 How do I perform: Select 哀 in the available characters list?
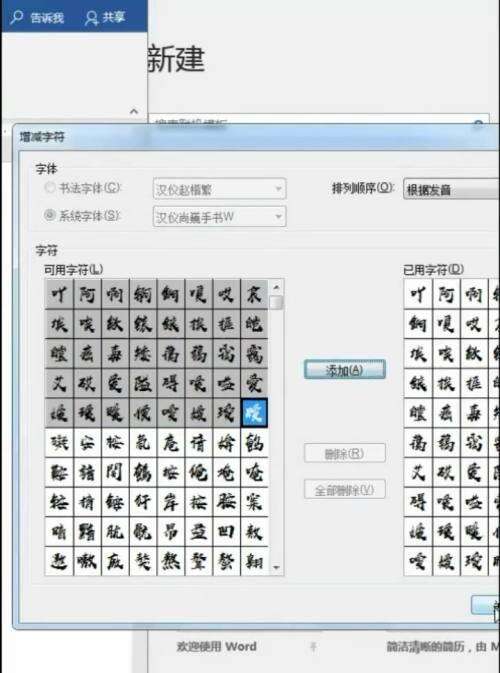point(254,294)
